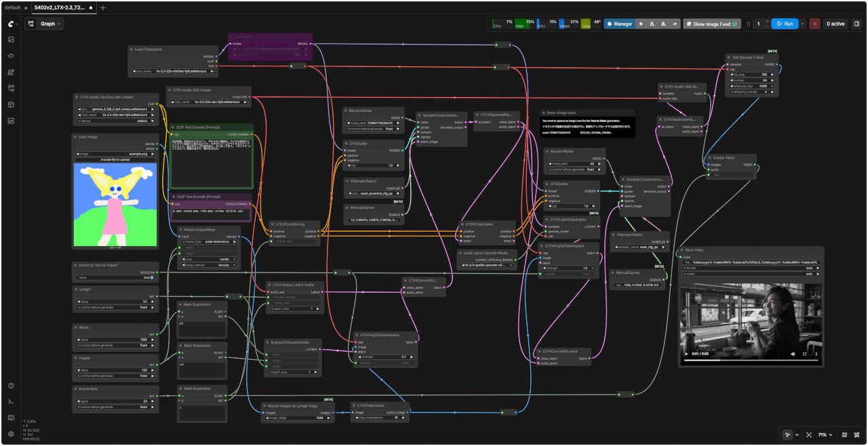The height and width of the screenshot is (446, 868).
Task: Collapse the Frame Rate node
Action: click(76, 389)
